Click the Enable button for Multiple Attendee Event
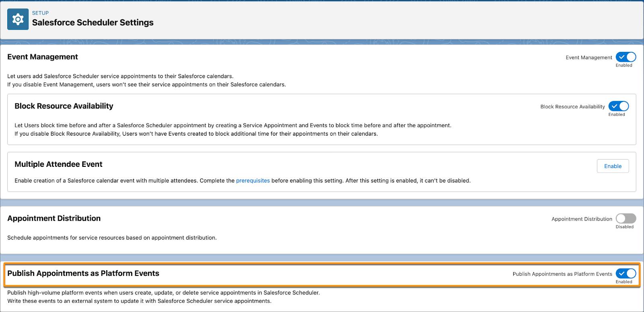 click(613, 166)
